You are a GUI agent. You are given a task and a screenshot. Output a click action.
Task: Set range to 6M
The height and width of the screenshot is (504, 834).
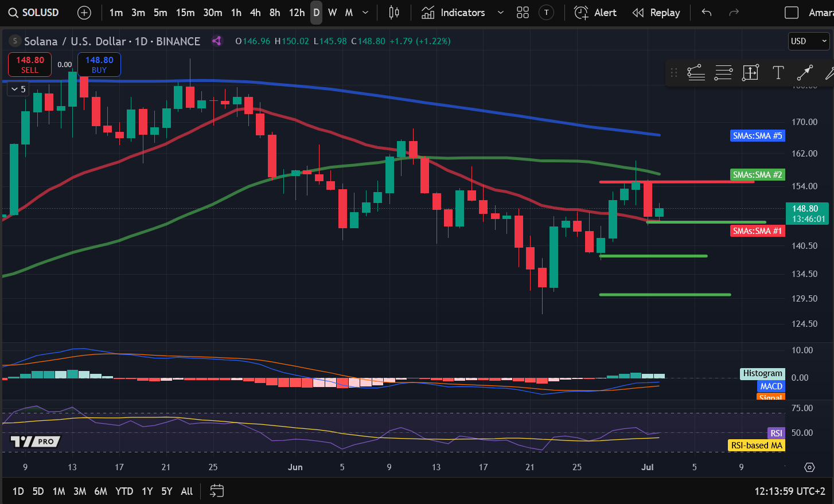point(100,491)
